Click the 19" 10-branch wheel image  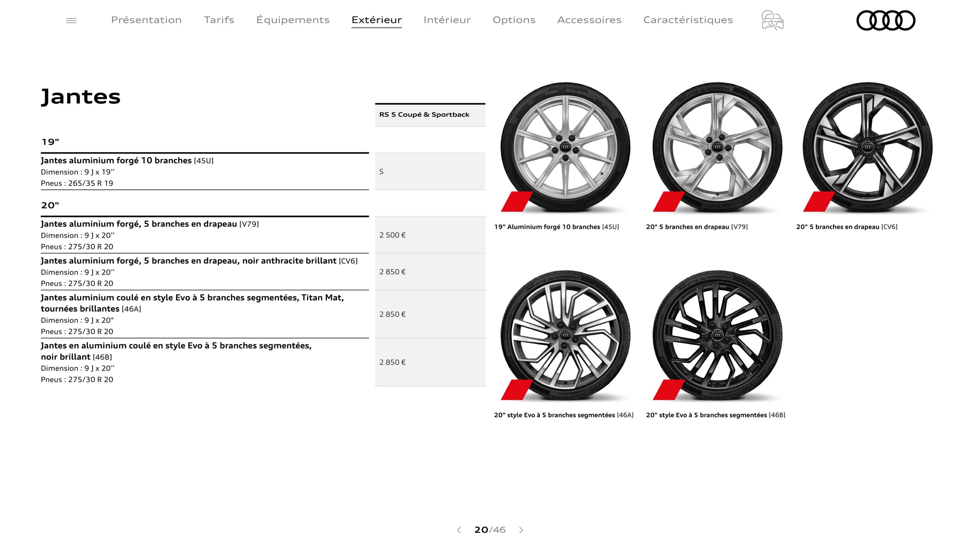(565, 147)
